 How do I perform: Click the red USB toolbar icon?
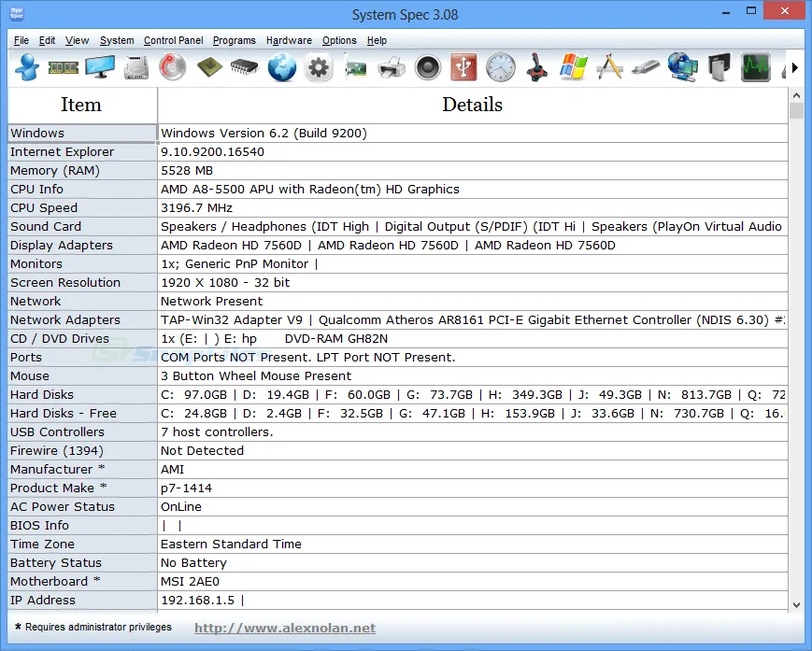coord(464,67)
